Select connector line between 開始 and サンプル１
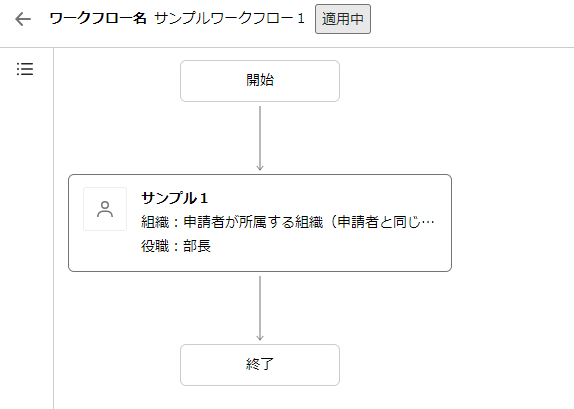This screenshot has height=409, width=574. tap(260, 138)
